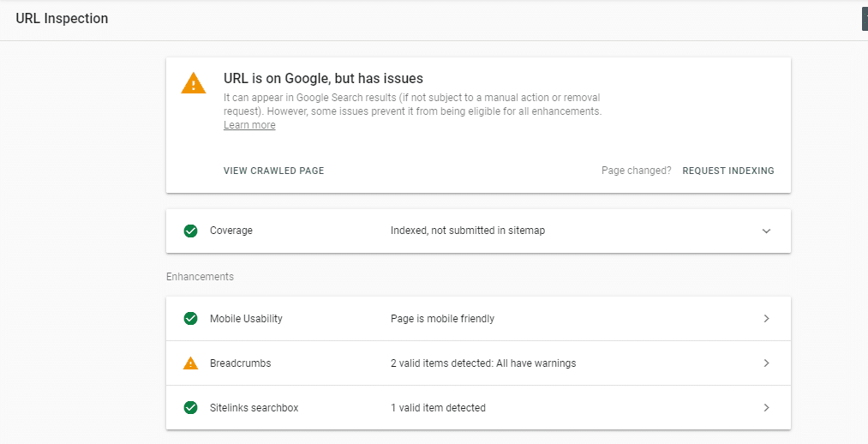The width and height of the screenshot is (868, 444).
Task: Click REQUEST INDEXING button
Action: [x=727, y=171]
